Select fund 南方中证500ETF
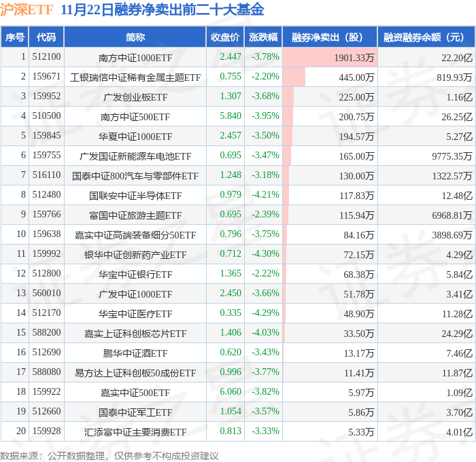Screen dimensions: 476x462 click(135, 117)
